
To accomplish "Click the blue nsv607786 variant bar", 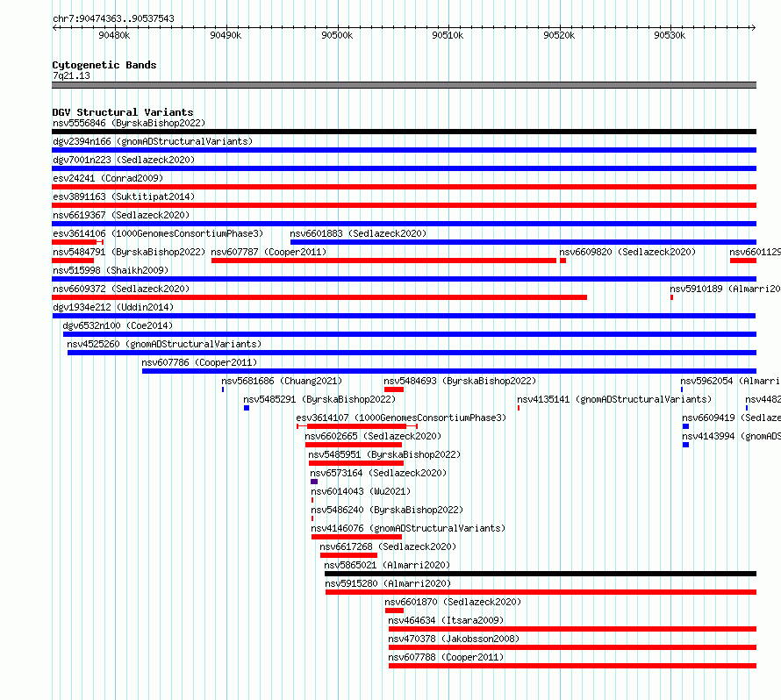I will (449, 371).
